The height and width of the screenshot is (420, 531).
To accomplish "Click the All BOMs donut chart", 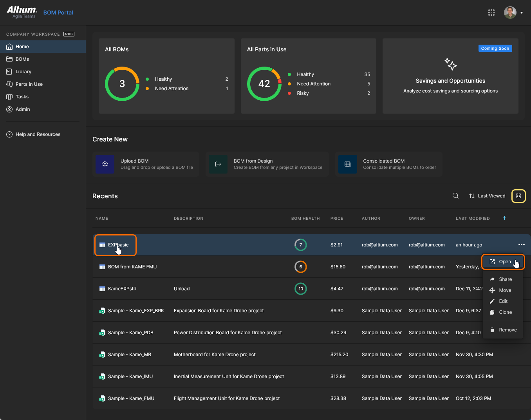I will (122, 84).
